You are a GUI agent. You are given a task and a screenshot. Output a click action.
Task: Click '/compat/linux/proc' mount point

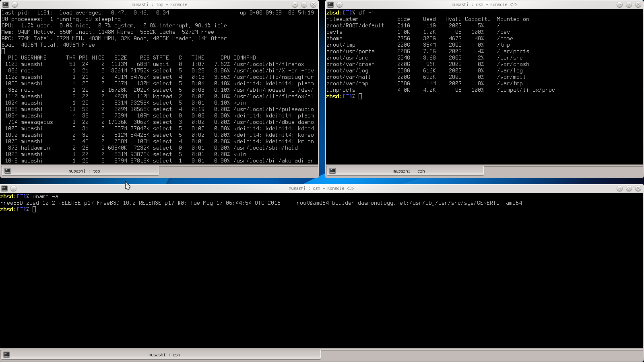[x=526, y=90]
